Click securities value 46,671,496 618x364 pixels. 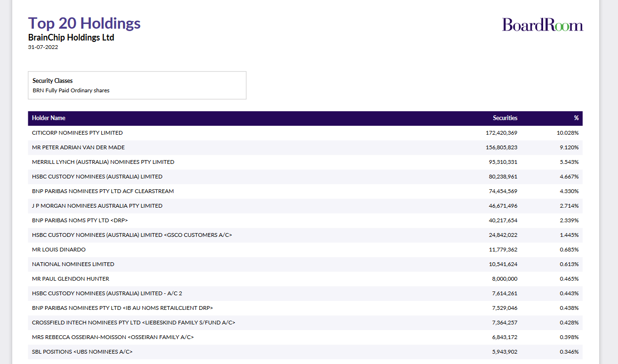click(503, 206)
